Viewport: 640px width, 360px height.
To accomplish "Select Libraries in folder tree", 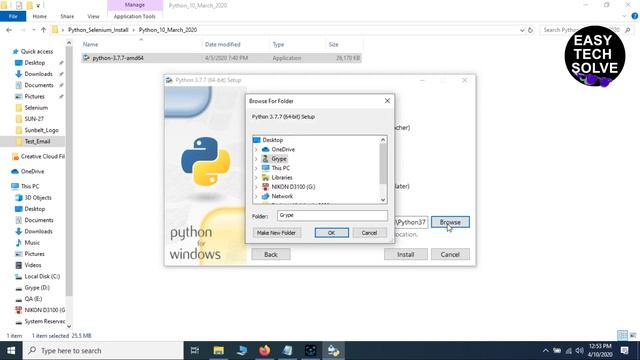I will point(282,178).
